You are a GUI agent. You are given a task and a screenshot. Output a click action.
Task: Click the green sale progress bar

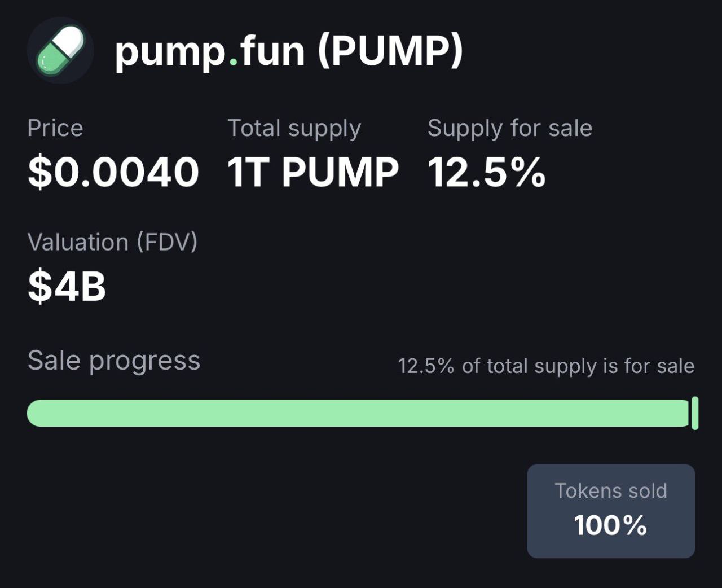[x=358, y=413]
